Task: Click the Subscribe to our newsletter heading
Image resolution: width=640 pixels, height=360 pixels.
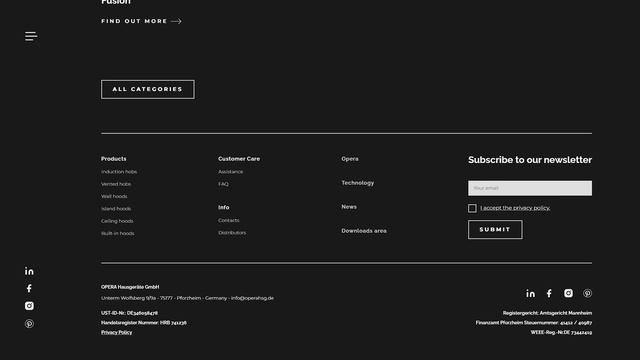Action: (x=530, y=160)
